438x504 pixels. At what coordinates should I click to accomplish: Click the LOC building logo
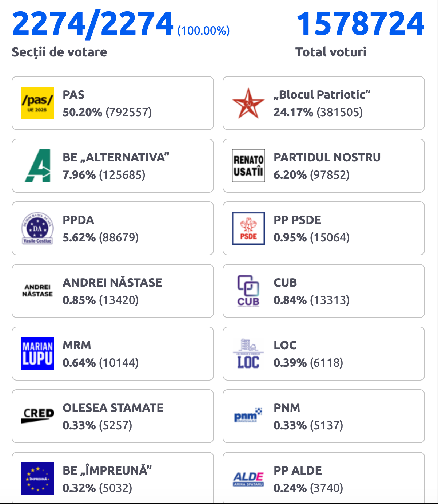248,354
